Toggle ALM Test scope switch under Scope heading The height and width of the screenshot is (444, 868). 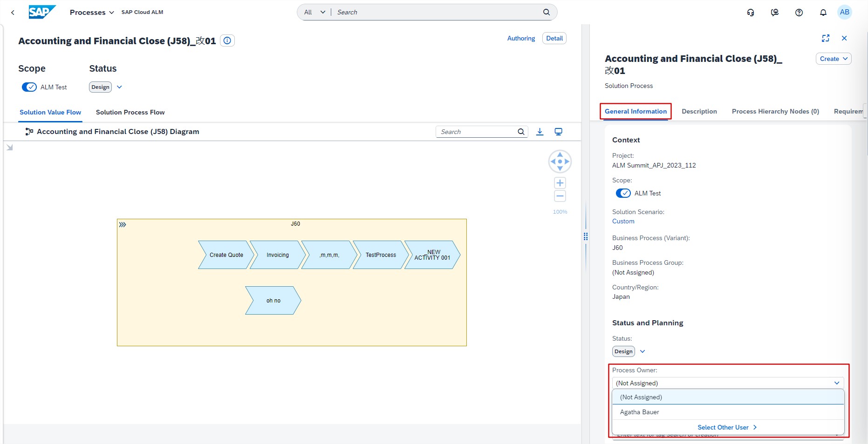(x=29, y=87)
